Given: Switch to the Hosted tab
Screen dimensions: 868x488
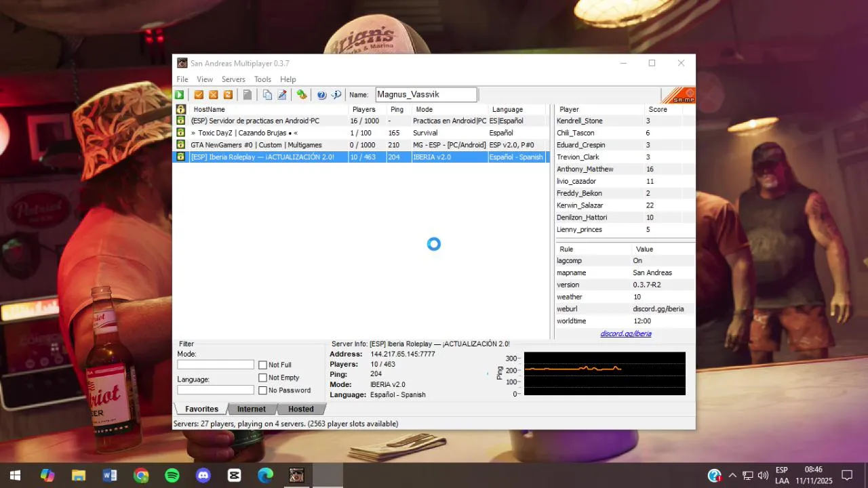Looking at the screenshot, I should pos(301,409).
